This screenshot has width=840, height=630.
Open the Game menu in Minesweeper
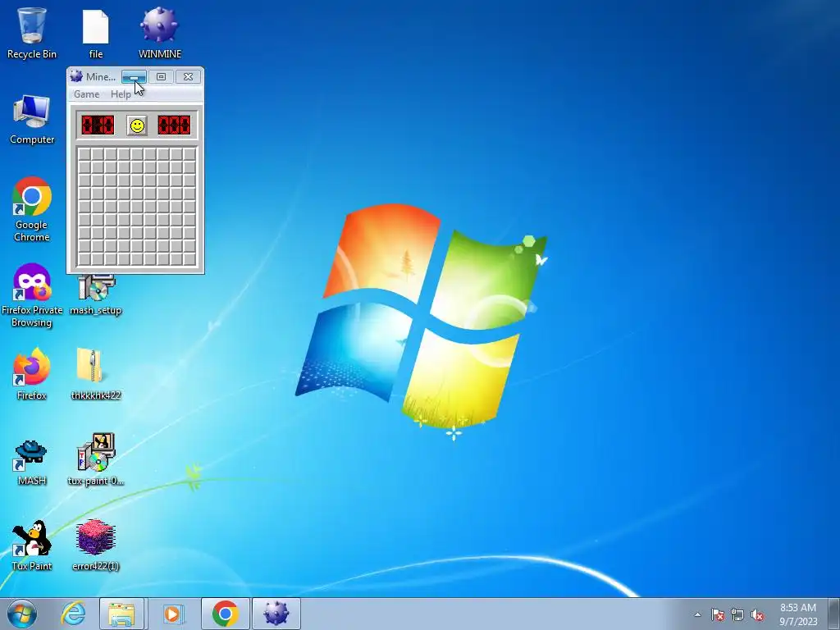(x=86, y=94)
